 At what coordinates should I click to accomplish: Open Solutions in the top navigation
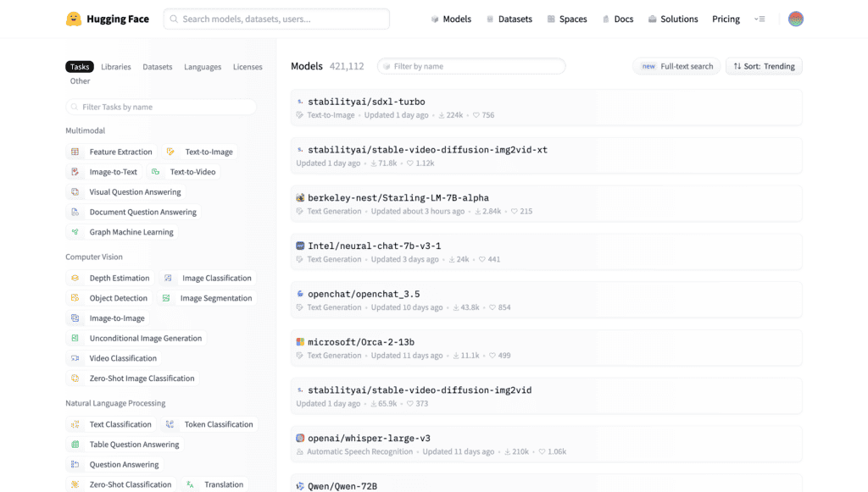click(673, 19)
